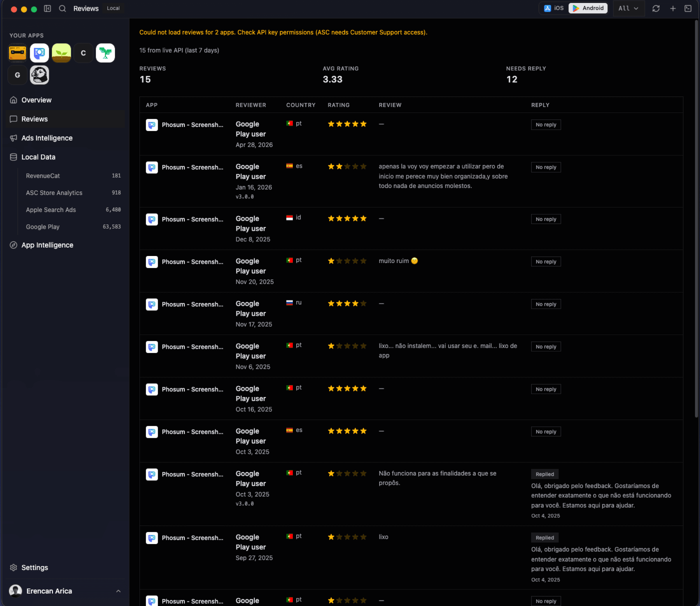This screenshot has width=700, height=606.
Task: Click No reply on Nov 20, 2025 review
Action: [x=546, y=262]
